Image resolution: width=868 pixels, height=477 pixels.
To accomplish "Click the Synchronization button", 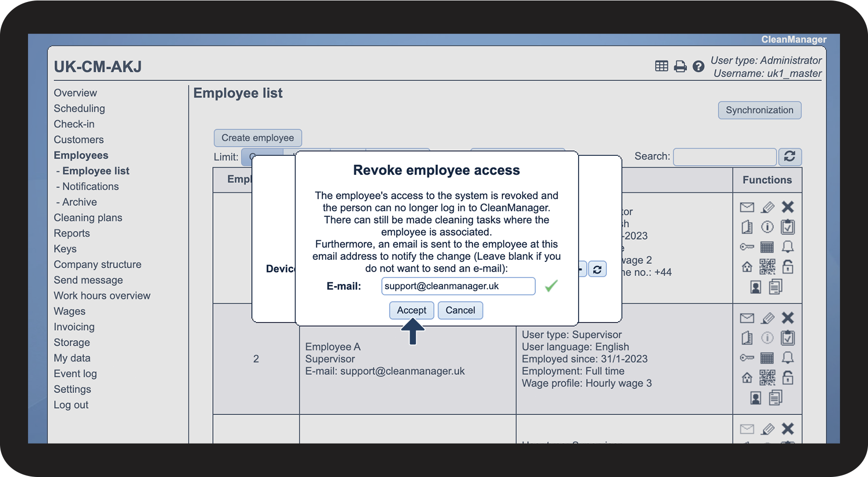I will click(x=759, y=110).
